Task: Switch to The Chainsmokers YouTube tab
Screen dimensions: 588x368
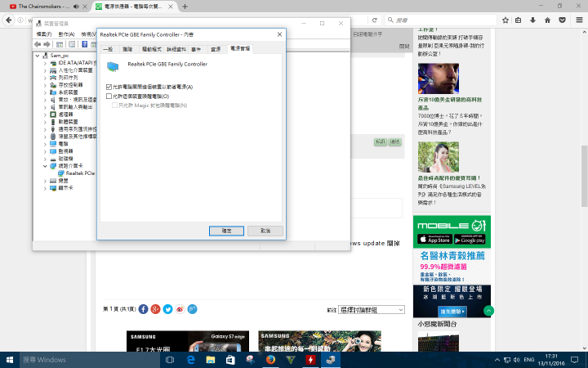Action: (x=45, y=7)
